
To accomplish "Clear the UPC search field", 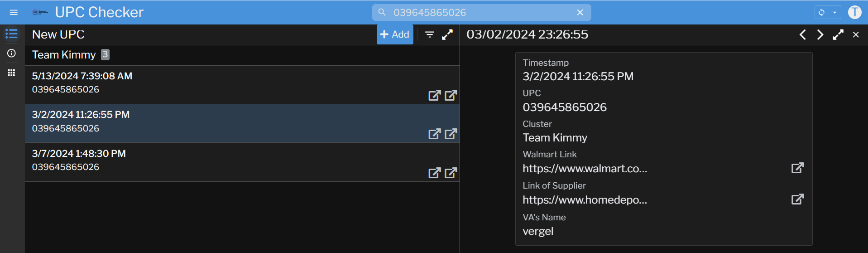I will click(x=580, y=13).
